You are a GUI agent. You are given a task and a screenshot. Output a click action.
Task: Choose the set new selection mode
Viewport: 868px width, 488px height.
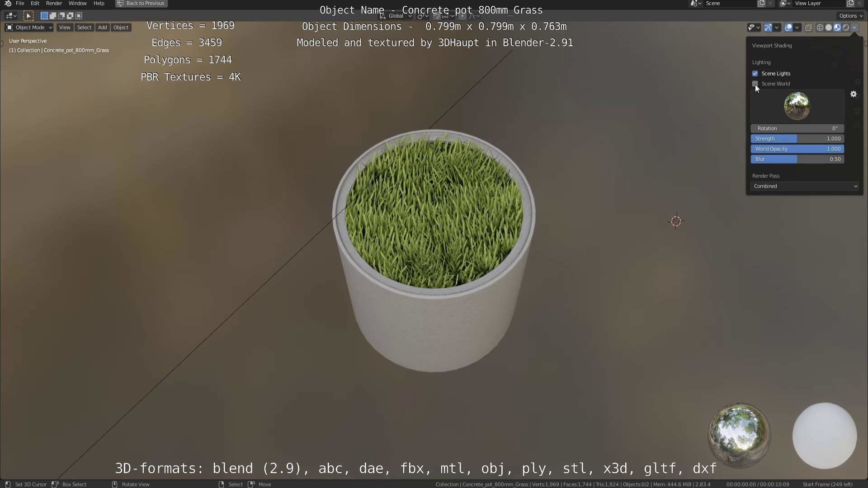click(44, 16)
